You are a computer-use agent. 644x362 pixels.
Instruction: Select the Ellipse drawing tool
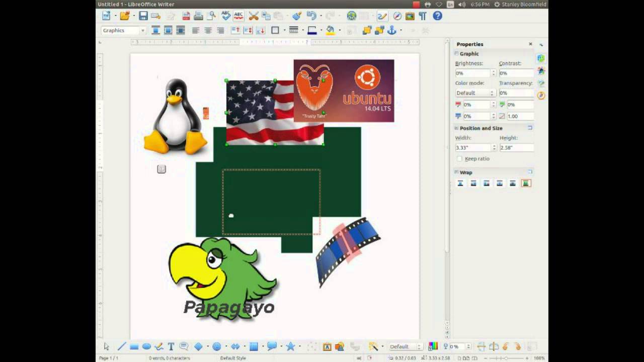[x=146, y=346]
